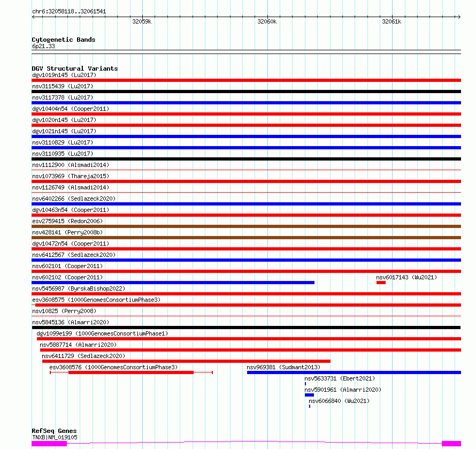Open nsv602102 (Cooper2011) label
The image size is (476, 449).
point(67,277)
